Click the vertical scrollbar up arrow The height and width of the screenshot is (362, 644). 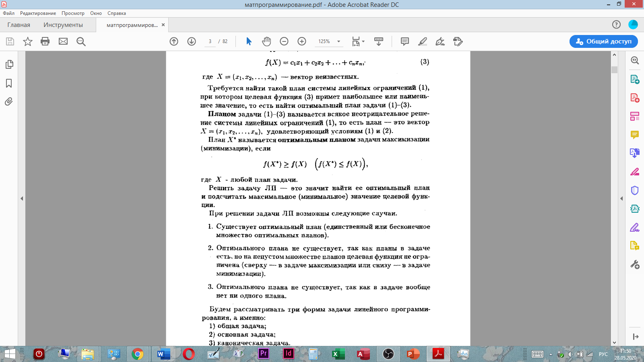click(x=614, y=55)
